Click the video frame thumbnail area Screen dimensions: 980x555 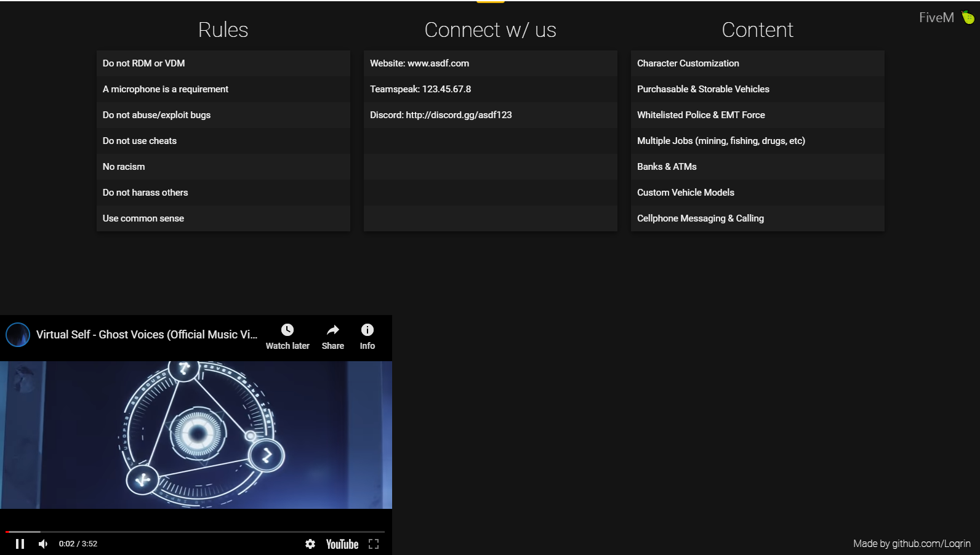point(196,435)
